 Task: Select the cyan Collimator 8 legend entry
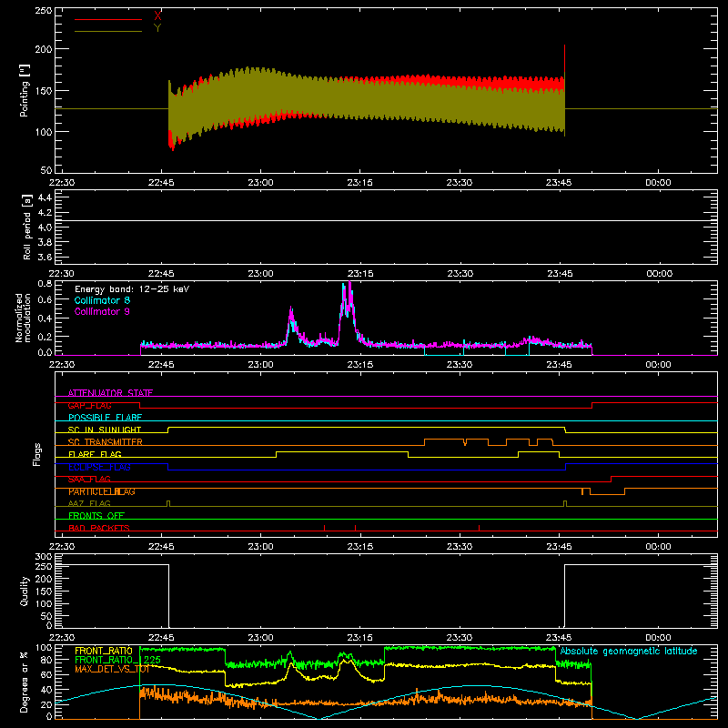[102, 300]
